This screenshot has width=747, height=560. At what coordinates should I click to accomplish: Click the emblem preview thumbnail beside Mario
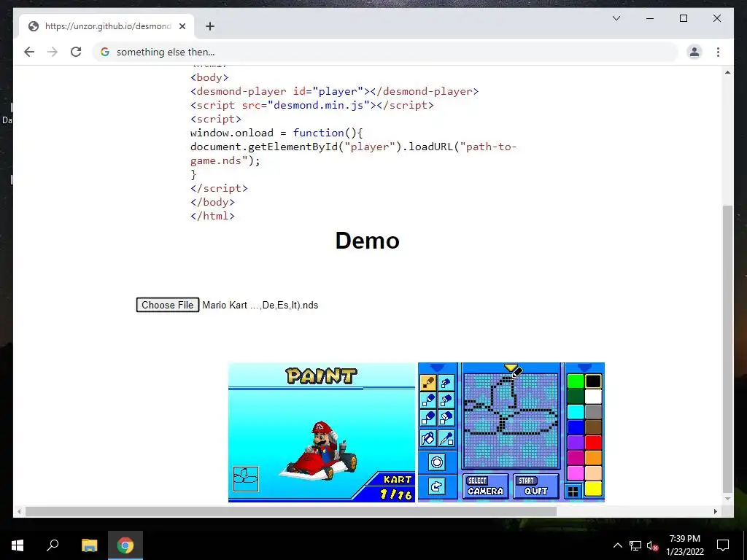(x=246, y=478)
